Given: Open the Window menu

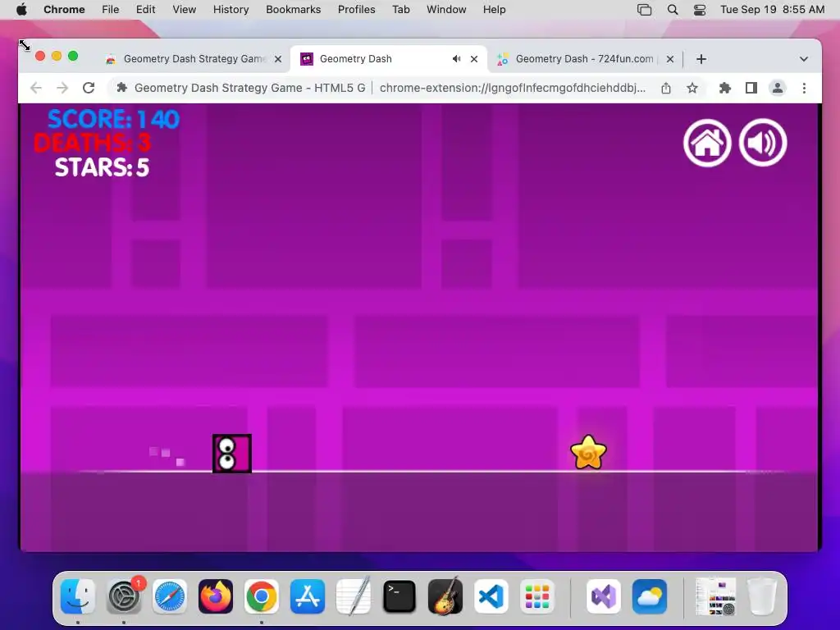Looking at the screenshot, I should pos(446,10).
